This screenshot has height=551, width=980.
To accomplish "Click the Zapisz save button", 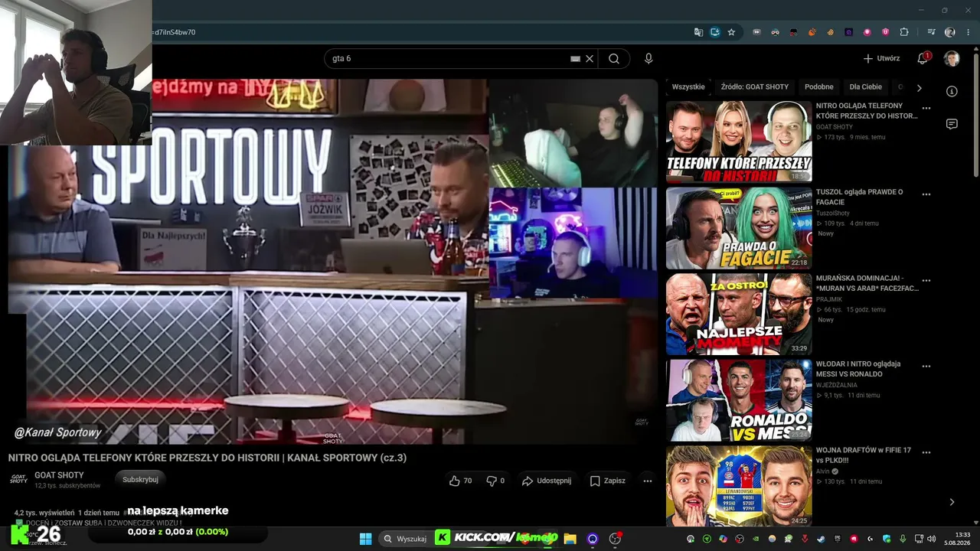I will click(x=607, y=481).
